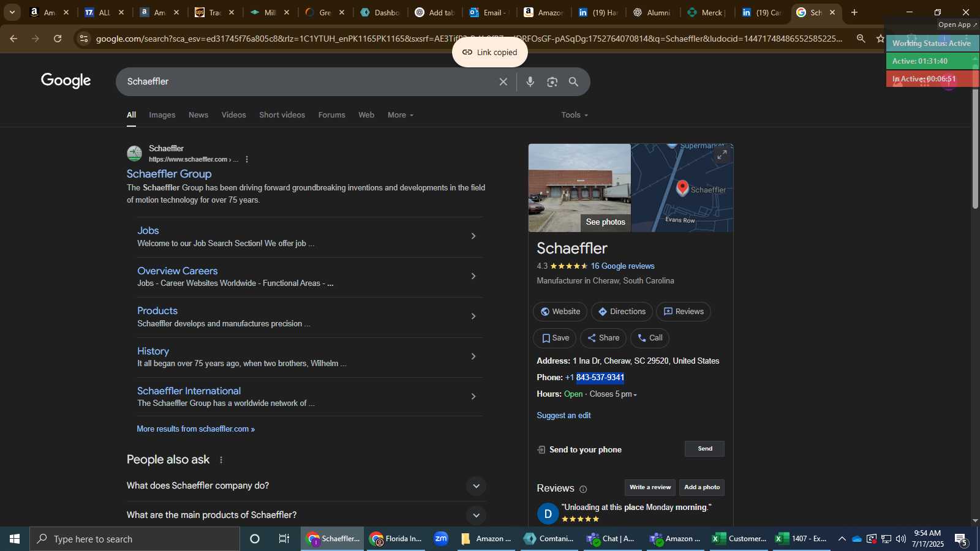Open Task View on taskbar
980x551 pixels.
284,539
